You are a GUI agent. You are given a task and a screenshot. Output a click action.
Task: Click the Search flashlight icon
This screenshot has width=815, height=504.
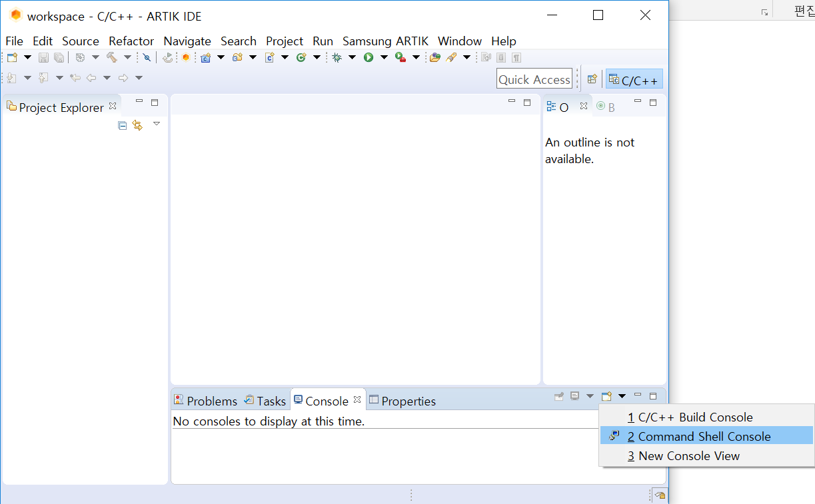coord(451,58)
